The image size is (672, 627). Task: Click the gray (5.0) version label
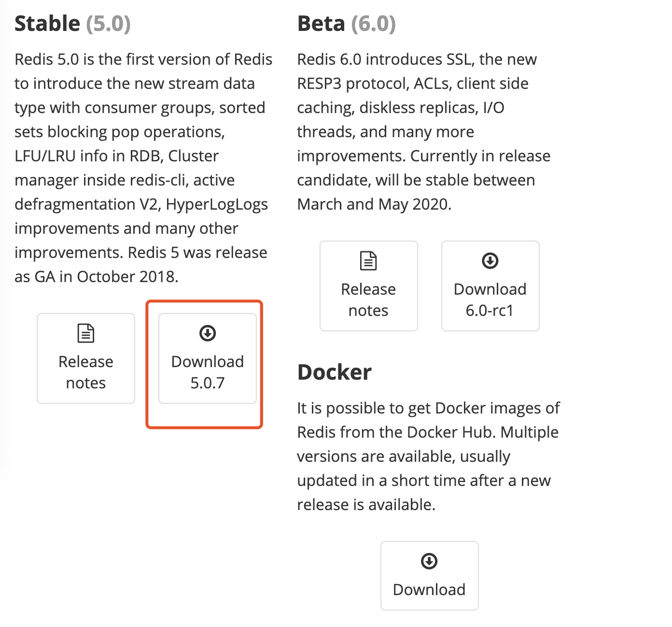(108, 24)
